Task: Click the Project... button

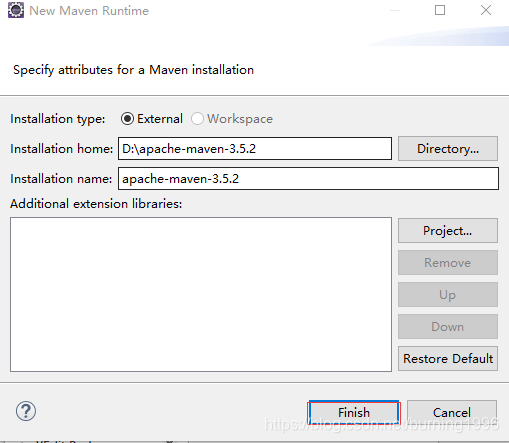Action: click(448, 231)
